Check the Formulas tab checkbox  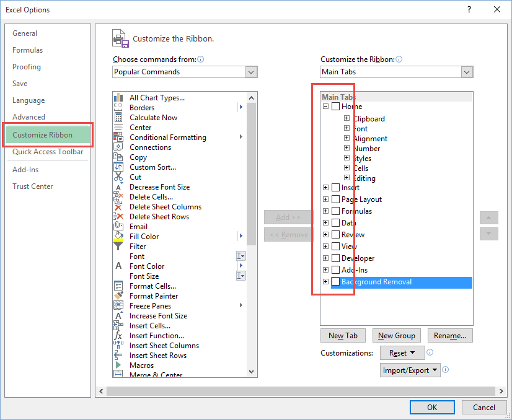pyautogui.click(x=335, y=211)
